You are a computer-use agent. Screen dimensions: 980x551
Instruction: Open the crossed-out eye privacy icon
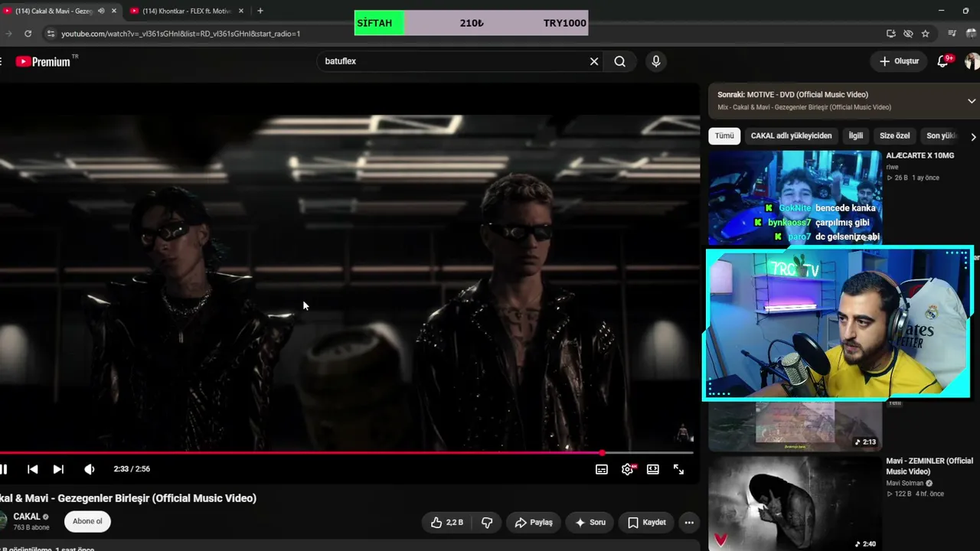[x=908, y=34]
